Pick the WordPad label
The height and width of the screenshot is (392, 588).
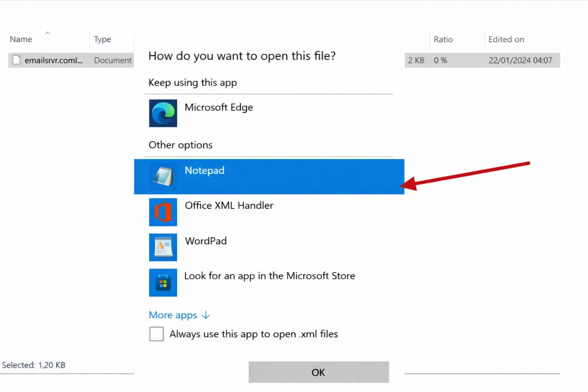(206, 241)
